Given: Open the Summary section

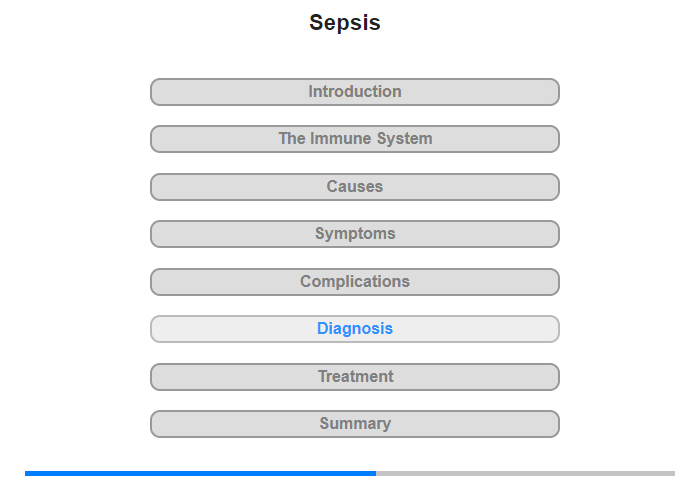Looking at the screenshot, I should [355, 424].
